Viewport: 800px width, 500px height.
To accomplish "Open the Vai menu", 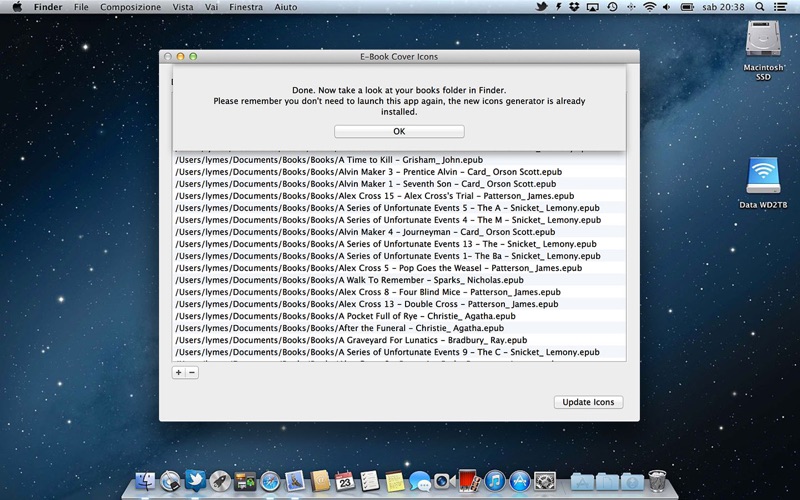I will (211, 7).
